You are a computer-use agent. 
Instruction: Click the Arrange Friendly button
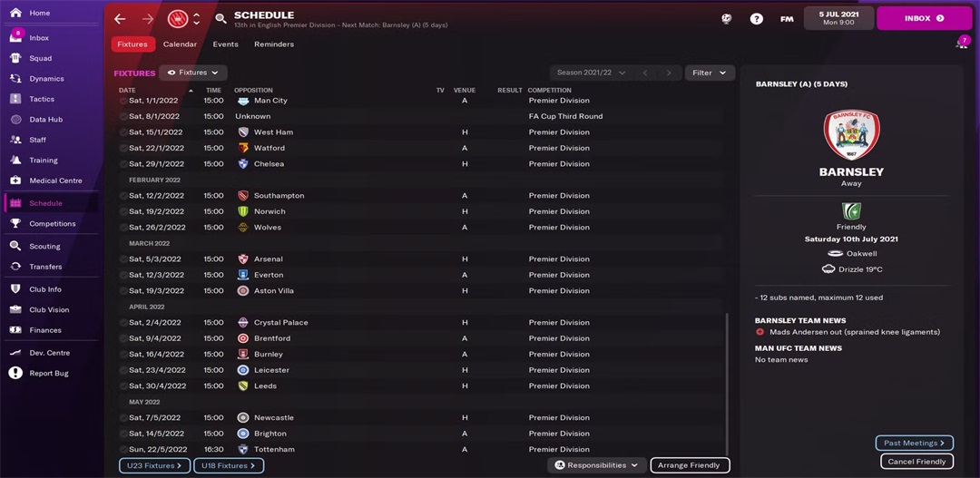[x=690, y=465]
